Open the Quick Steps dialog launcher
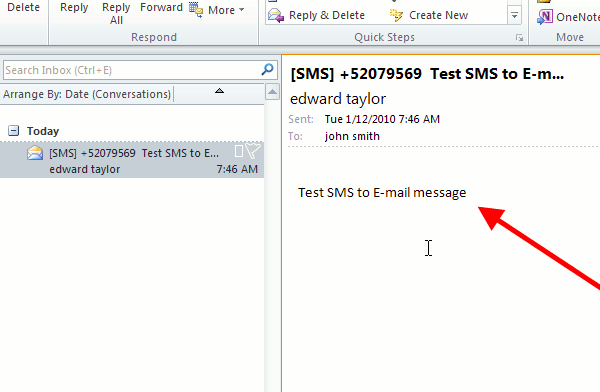Image resolution: width=600 pixels, height=392 pixels. point(519,38)
